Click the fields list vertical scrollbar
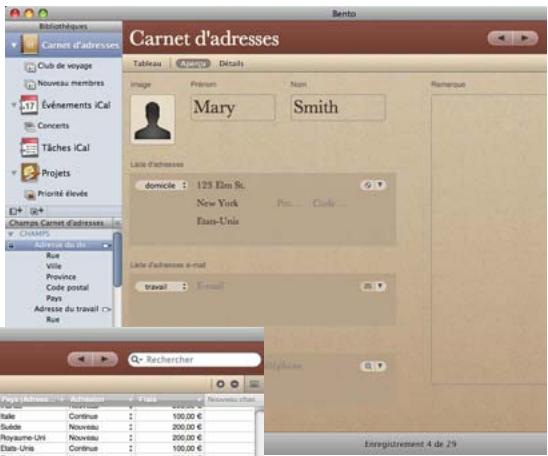This screenshot has height=456, width=548. (x=117, y=259)
